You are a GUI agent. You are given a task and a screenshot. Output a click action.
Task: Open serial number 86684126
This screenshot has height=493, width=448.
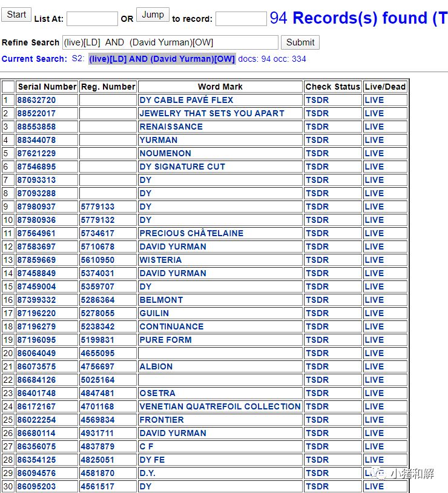(36, 380)
